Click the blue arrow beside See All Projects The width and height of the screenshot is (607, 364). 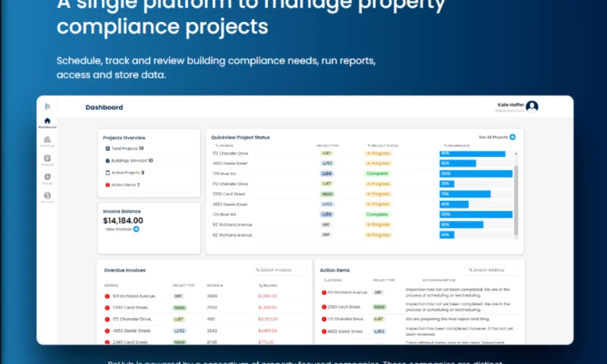[513, 137]
